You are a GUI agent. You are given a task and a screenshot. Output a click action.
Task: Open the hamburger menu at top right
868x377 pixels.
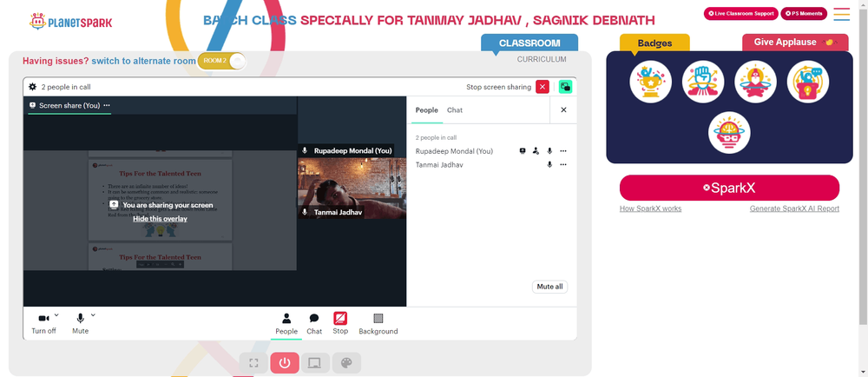coord(841,14)
